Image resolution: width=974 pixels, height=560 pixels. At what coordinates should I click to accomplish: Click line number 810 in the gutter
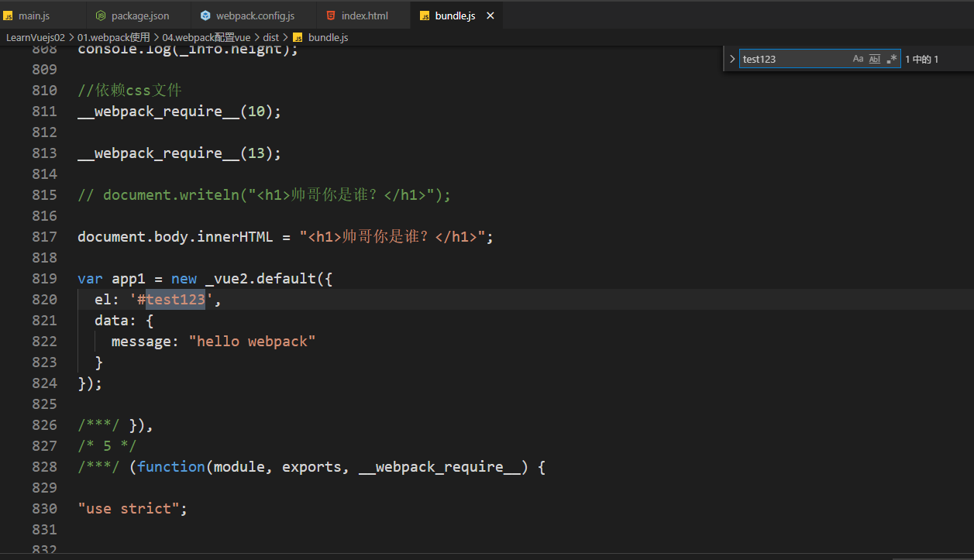pyautogui.click(x=44, y=91)
